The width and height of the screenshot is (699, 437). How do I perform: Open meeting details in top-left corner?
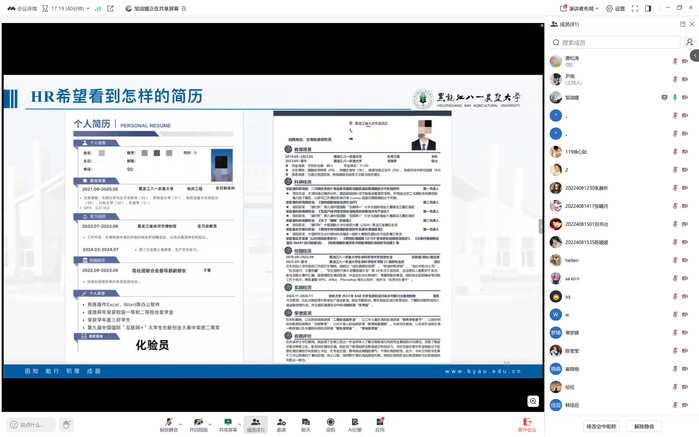click(x=20, y=8)
